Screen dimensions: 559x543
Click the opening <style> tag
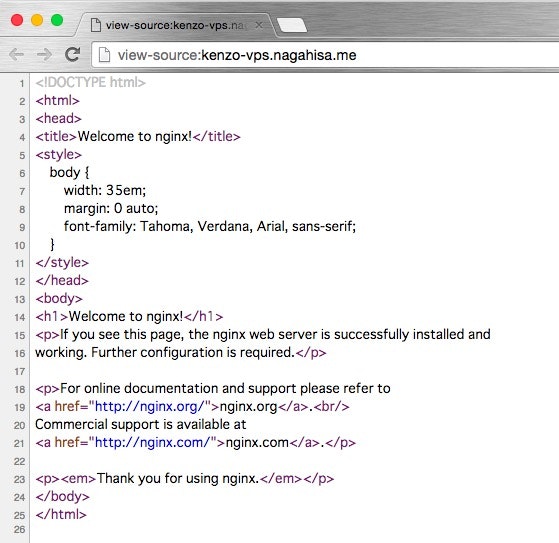[x=58, y=155]
